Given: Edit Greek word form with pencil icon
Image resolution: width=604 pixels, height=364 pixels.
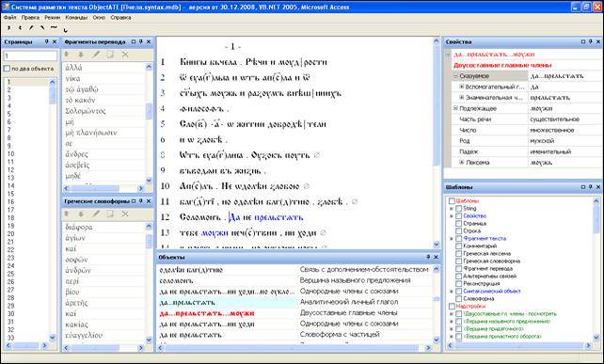Looking at the screenshot, I should click(96, 214).
